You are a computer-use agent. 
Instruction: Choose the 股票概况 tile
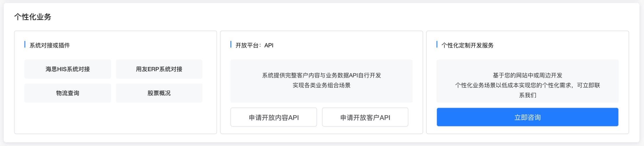pyautogui.click(x=159, y=93)
